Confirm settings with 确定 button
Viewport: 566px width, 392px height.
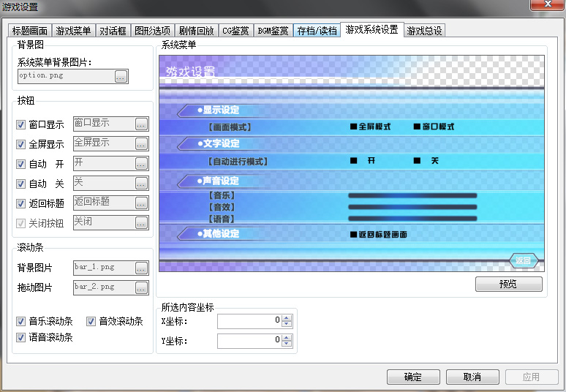tap(413, 377)
